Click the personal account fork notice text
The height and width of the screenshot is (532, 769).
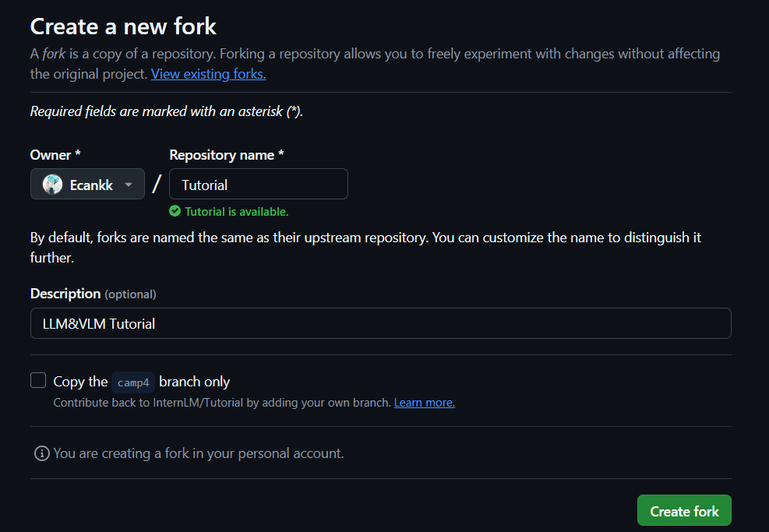[x=199, y=453]
